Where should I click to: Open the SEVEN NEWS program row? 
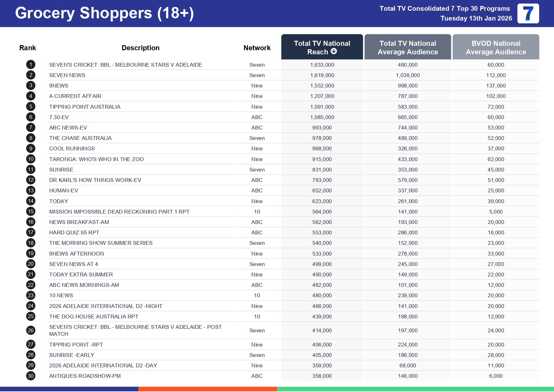click(67, 75)
